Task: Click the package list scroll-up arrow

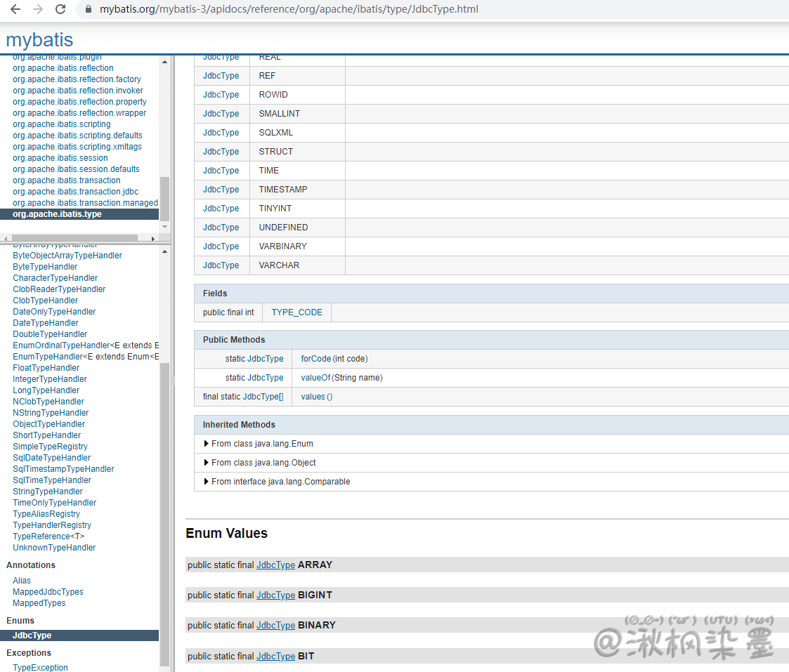Action: tap(165, 62)
